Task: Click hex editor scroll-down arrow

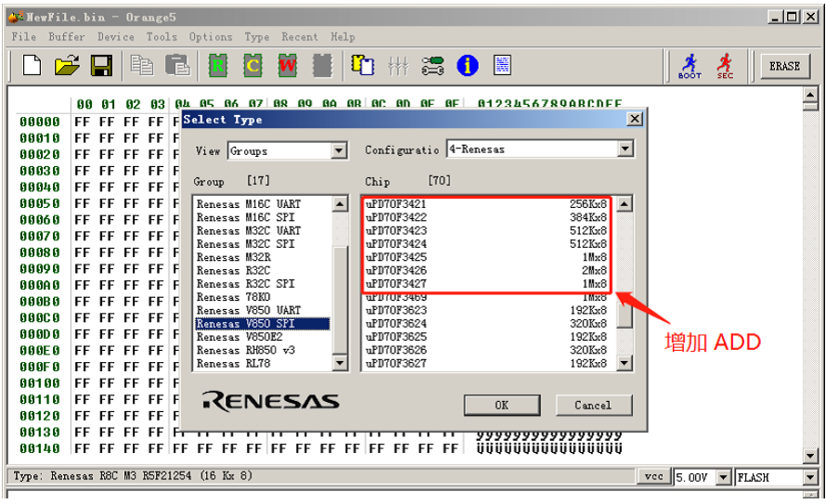Action: pyautogui.click(x=810, y=455)
